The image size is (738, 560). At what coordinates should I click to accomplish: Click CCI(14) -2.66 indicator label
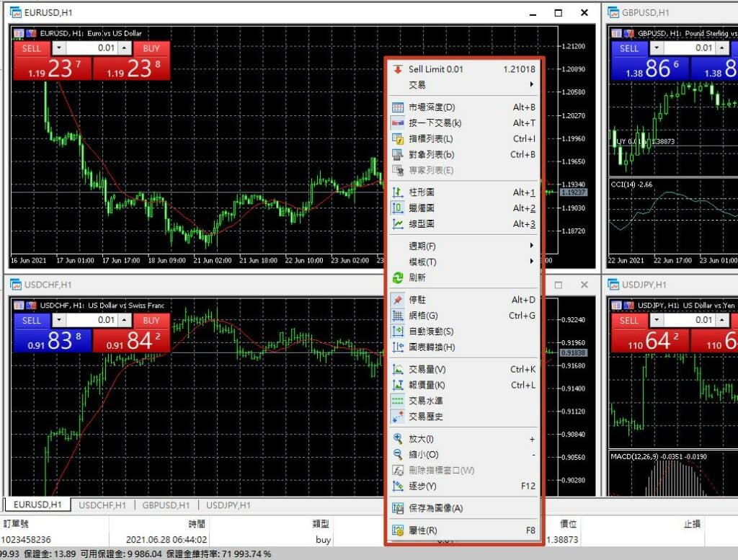(x=631, y=185)
